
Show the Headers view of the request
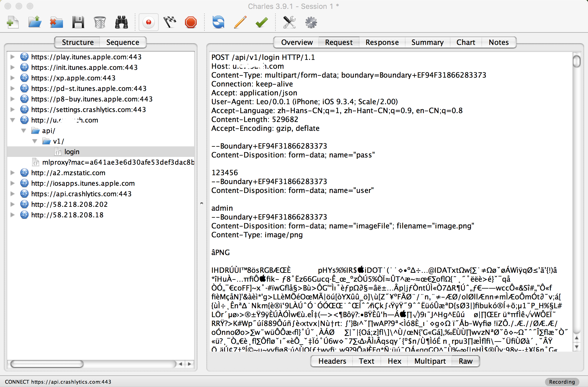332,361
